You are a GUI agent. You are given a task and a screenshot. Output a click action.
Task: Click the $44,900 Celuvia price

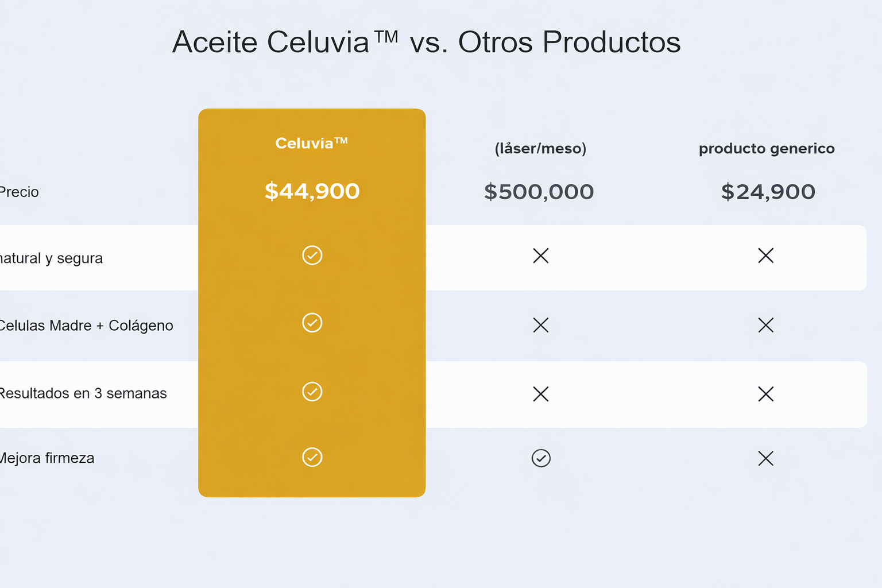coord(312,191)
